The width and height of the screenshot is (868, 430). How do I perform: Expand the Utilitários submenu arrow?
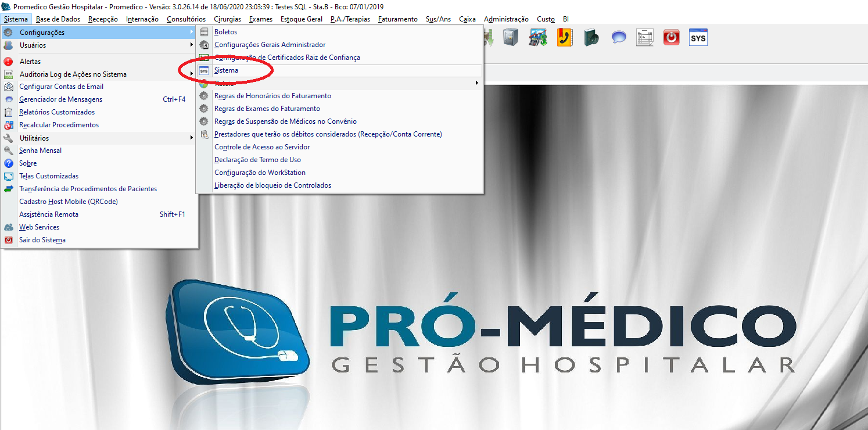click(191, 138)
